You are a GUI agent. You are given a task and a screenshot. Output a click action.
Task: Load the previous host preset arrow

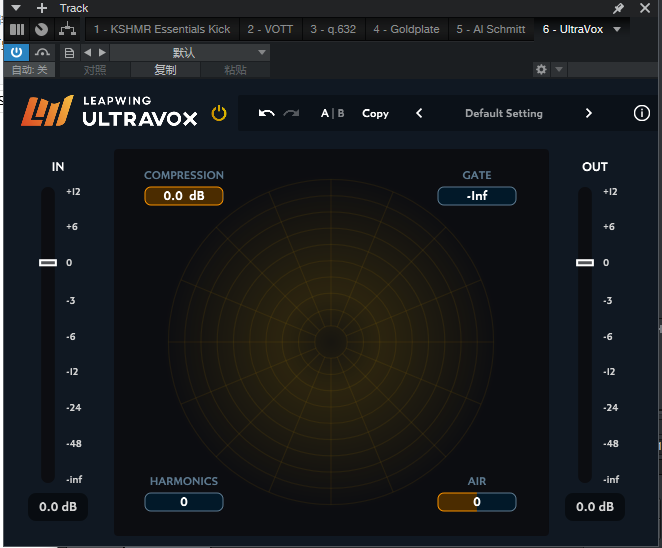click(87, 52)
